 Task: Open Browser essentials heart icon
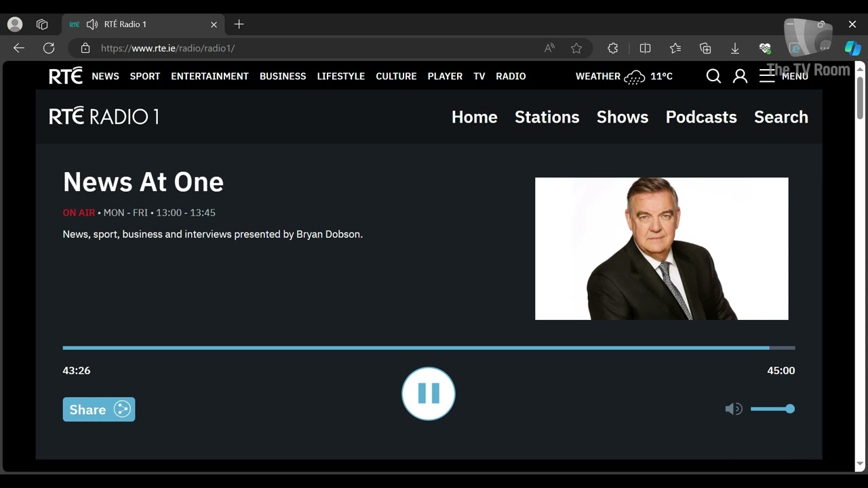765,48
